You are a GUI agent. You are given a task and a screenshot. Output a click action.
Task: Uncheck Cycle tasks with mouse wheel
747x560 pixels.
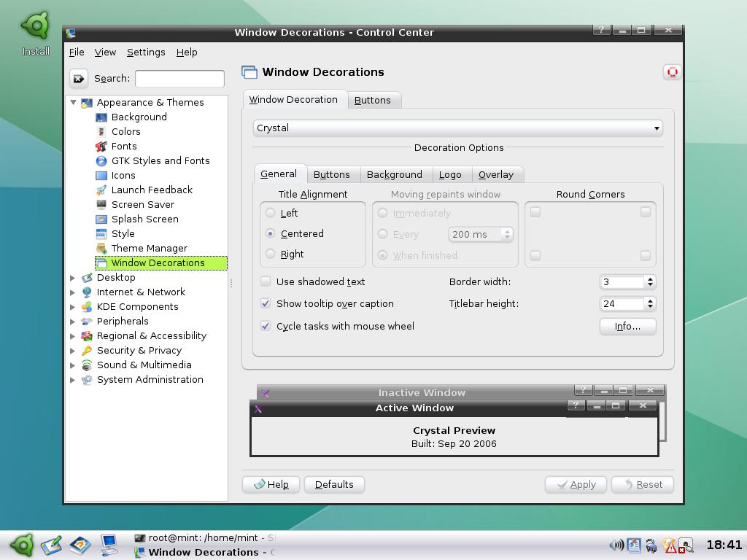pos(266,326)
